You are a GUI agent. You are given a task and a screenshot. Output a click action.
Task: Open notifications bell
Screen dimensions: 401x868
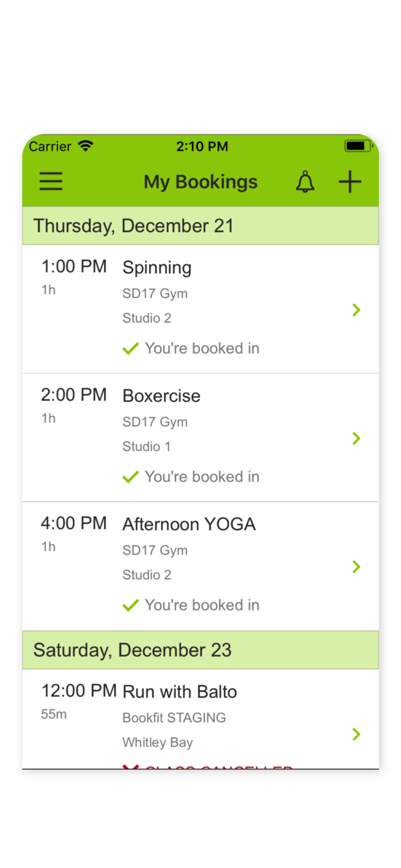[305, 181]
